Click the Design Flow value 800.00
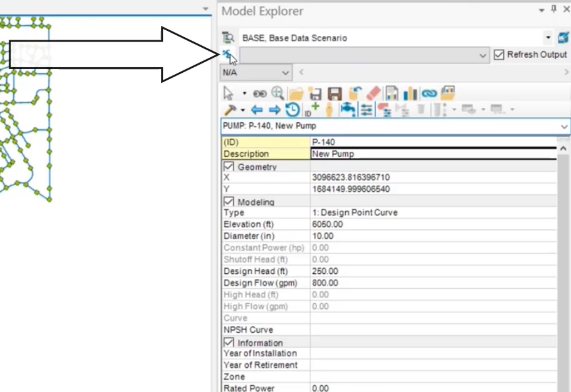This screenshot has width=571, height=392. tap(325, 283)
